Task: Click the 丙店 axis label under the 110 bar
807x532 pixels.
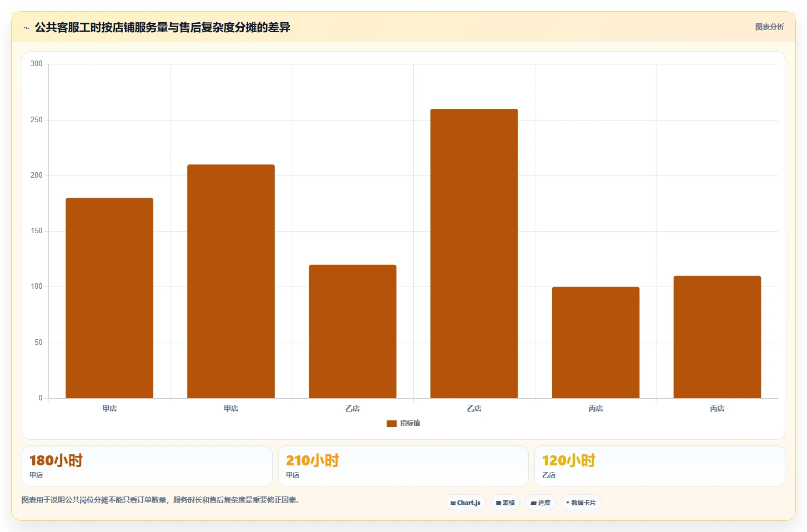Action: point(718,408)
